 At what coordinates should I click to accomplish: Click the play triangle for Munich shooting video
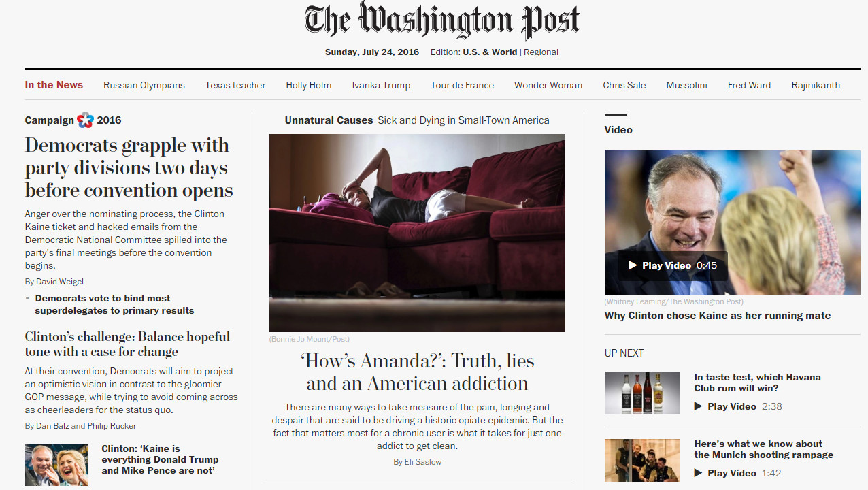[698, 473]
